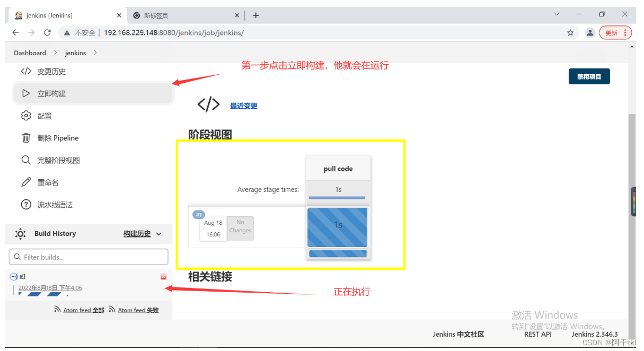
Task: Click the 禁用项目 button
Action: point(589,76)
